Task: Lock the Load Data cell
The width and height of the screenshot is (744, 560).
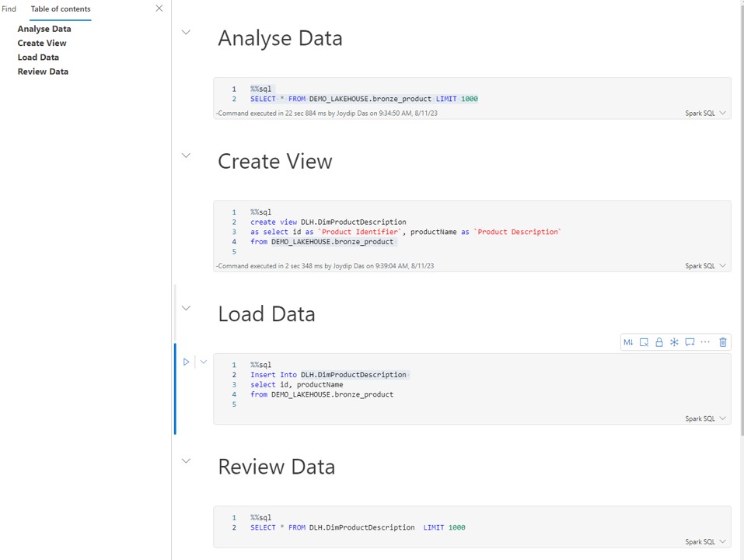Action: (658, 342)
